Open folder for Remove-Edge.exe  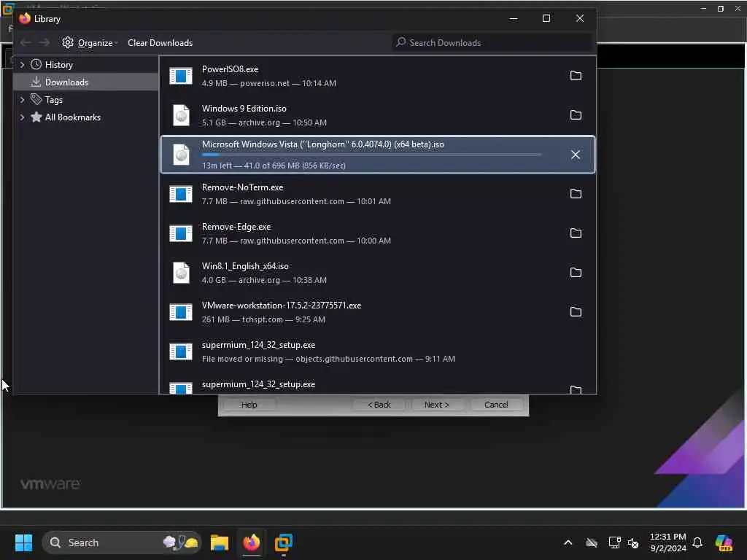(576, 233)
